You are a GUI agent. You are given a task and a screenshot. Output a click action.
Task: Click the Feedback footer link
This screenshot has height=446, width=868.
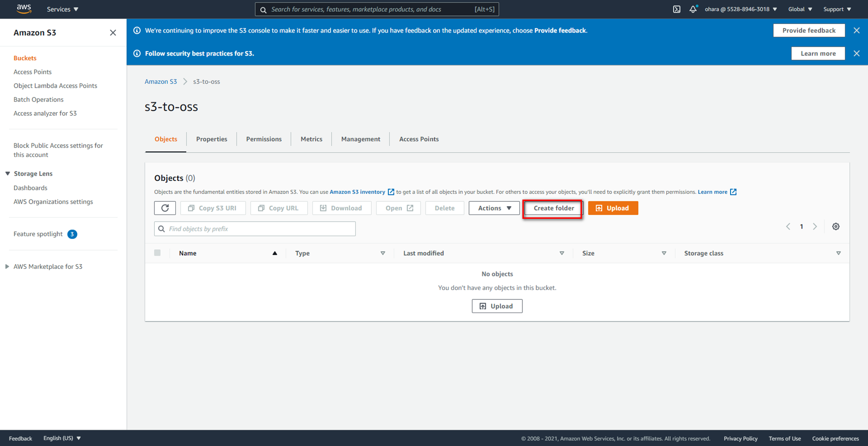pos(21,439)
